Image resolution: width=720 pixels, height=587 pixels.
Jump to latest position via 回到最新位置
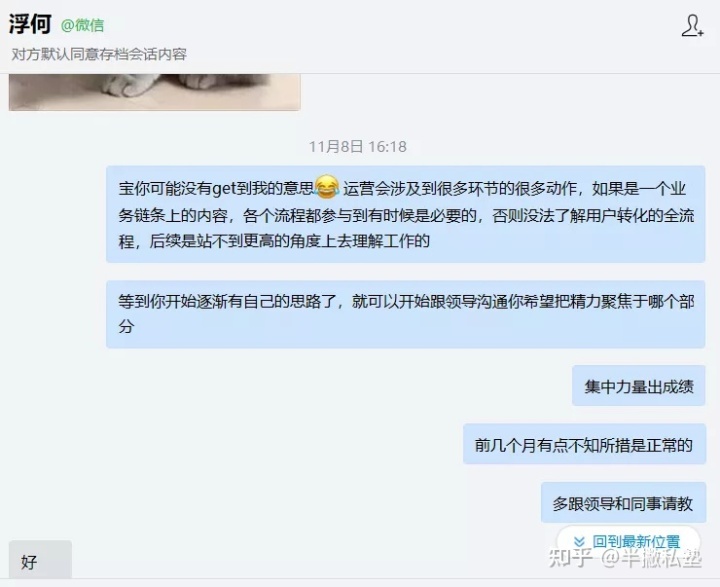click(628, 542)
